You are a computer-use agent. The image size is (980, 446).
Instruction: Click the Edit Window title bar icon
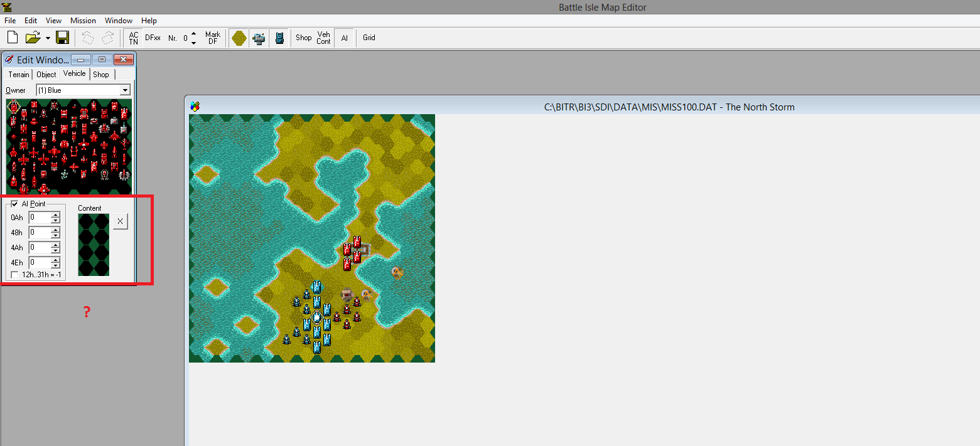pos(9,60)
